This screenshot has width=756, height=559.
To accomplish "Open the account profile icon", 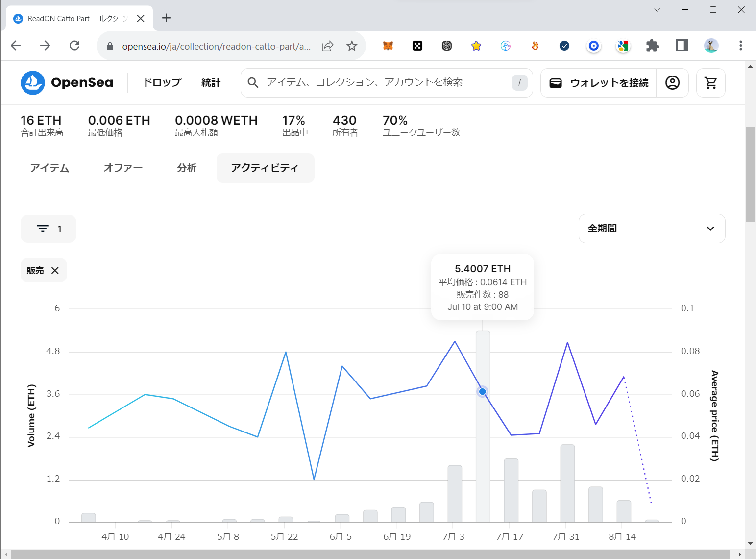I will (672, 83).
